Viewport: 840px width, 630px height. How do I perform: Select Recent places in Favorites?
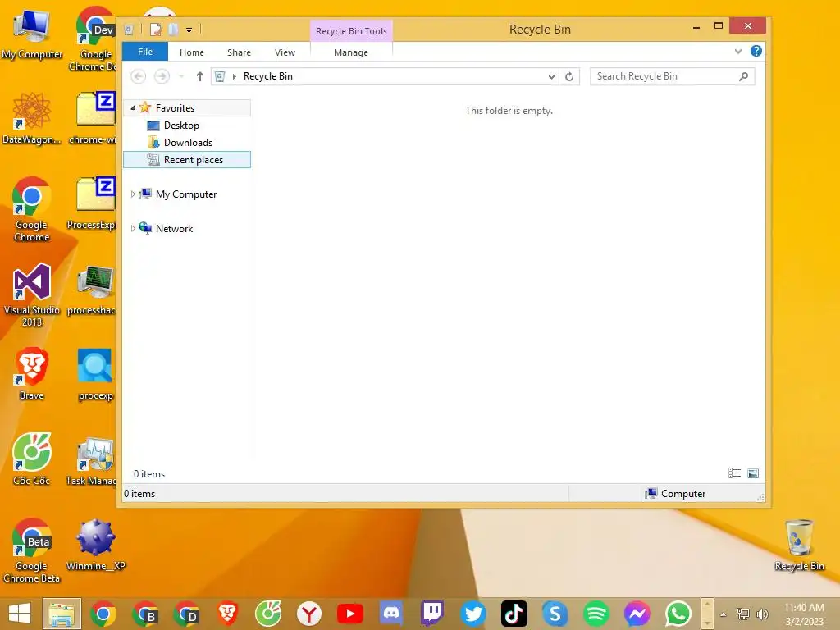187,160
